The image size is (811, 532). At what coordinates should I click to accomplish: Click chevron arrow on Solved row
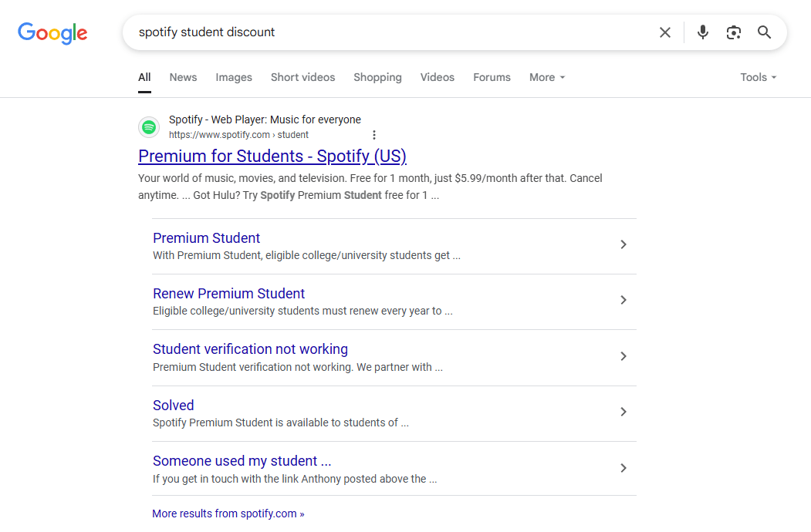[x=623, y=412]
